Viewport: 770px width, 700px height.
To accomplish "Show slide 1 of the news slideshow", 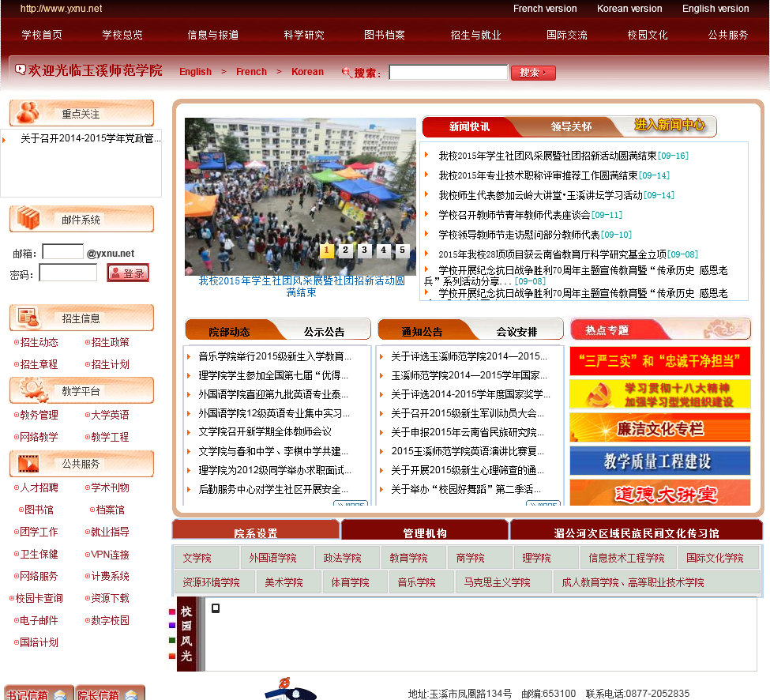I will [327, 250].
